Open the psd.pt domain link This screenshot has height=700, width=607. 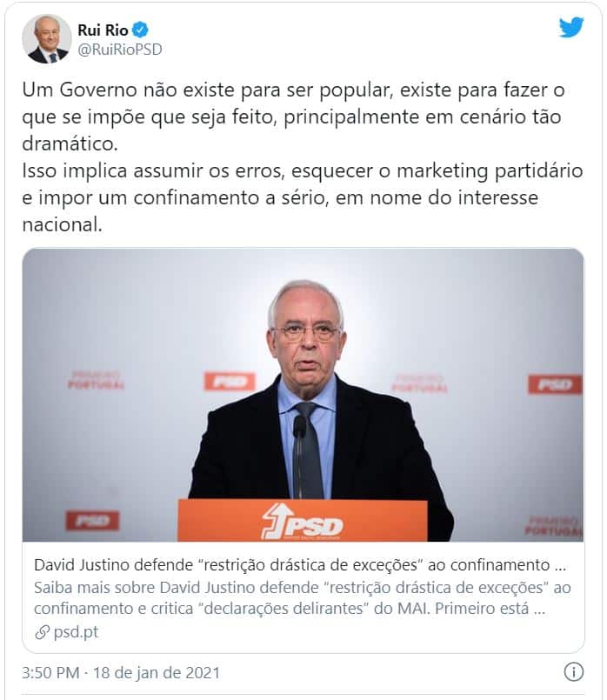pos(76,632)
